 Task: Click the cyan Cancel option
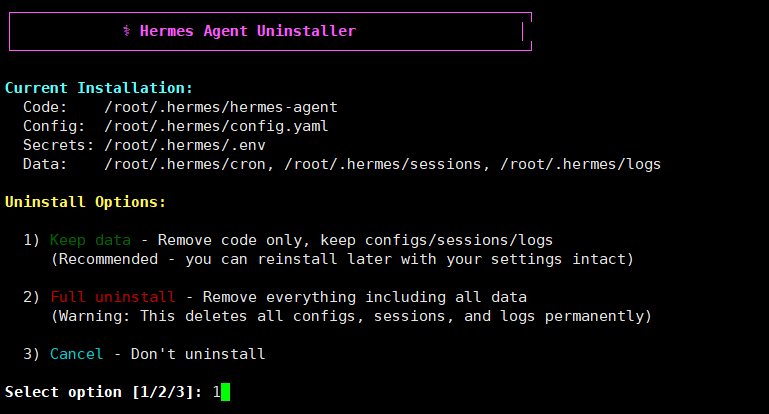click(x=76, y=354)
